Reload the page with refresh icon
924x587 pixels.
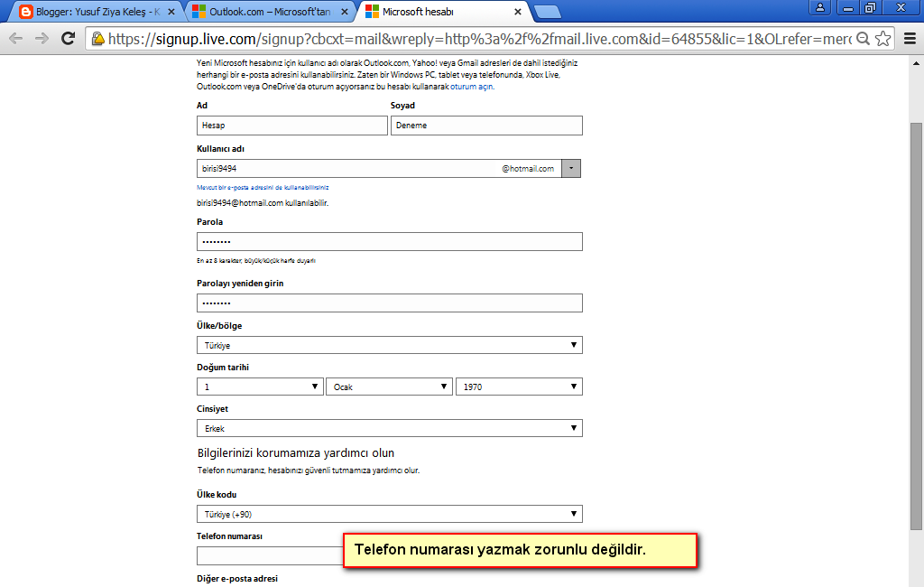click(x=69, y=38)
